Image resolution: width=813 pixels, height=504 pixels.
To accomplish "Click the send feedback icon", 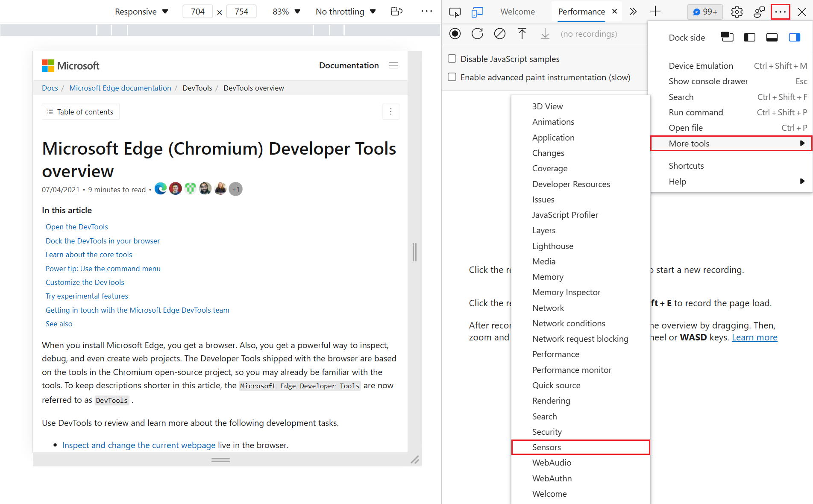I will click(759, 12).
